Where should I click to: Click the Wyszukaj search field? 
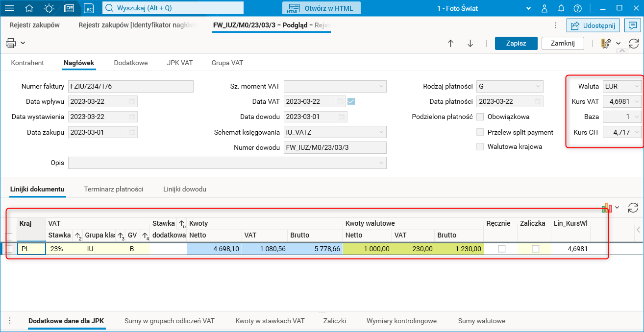(x=173, y=8)
